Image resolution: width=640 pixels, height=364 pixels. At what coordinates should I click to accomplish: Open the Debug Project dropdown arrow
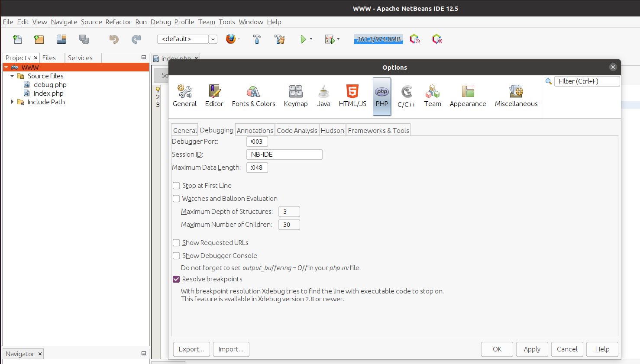[x=338, y=39]
